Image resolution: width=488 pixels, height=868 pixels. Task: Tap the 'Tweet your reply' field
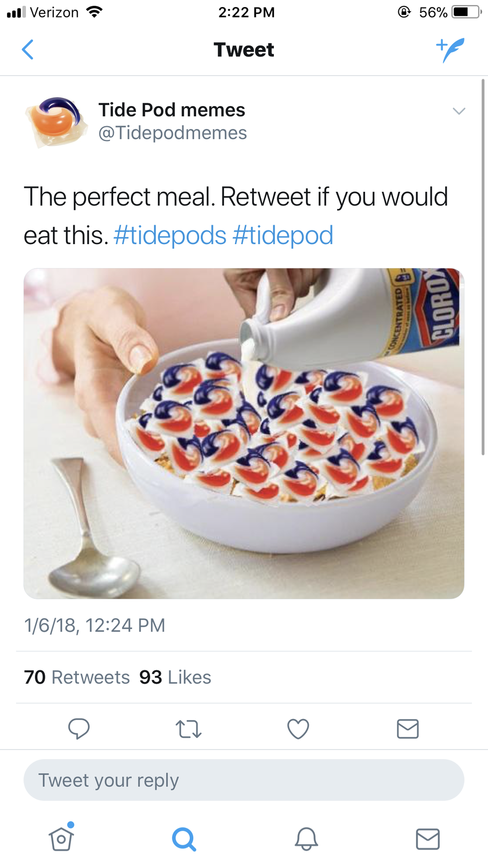pos(244,780)
